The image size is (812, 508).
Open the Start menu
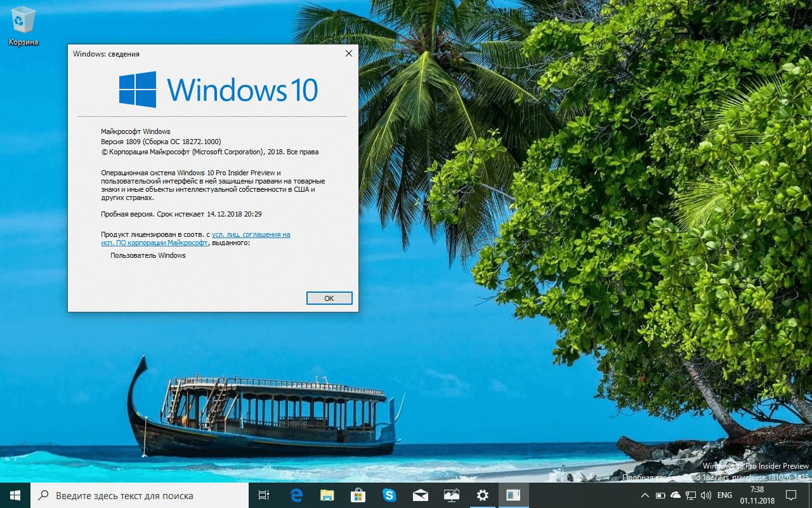(x=13, y=495)
